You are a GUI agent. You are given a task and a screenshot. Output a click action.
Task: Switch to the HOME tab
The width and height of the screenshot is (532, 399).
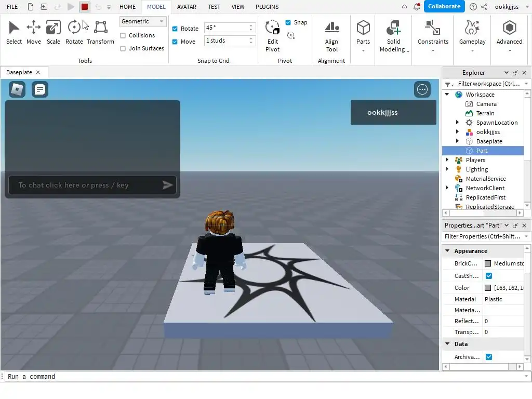(x=128, y=7)
